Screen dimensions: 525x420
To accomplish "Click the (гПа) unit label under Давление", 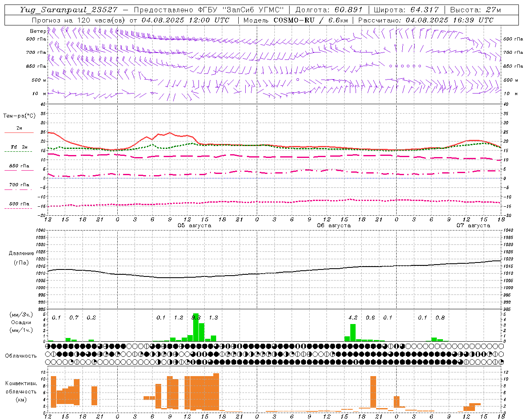I will (x=21, y=263).
